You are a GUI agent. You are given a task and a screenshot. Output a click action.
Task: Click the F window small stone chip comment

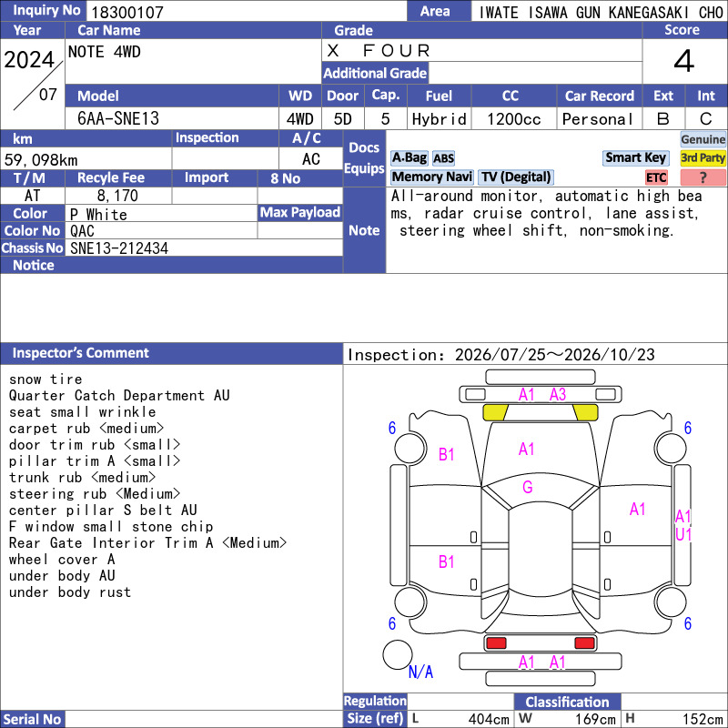[x=111, y=527]
